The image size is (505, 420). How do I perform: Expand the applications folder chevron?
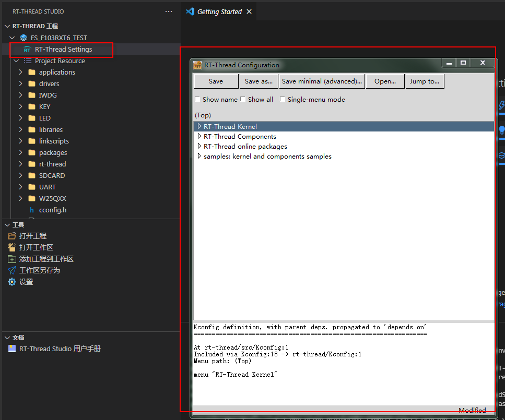point(20,72)
